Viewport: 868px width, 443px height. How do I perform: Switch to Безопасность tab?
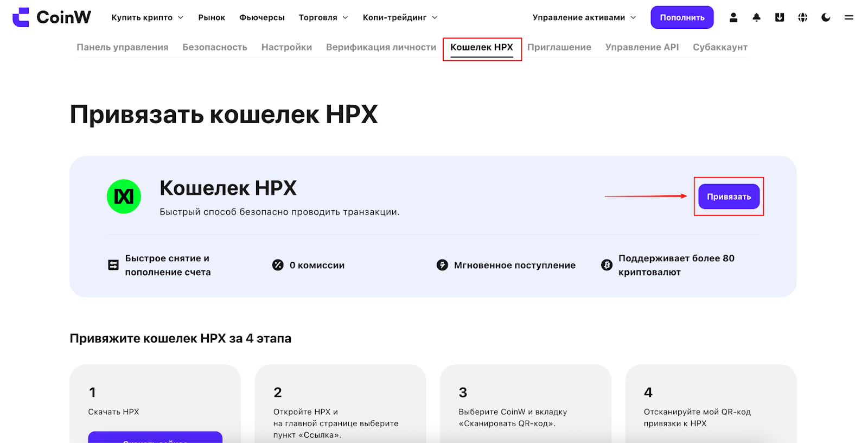click(215, 47)
